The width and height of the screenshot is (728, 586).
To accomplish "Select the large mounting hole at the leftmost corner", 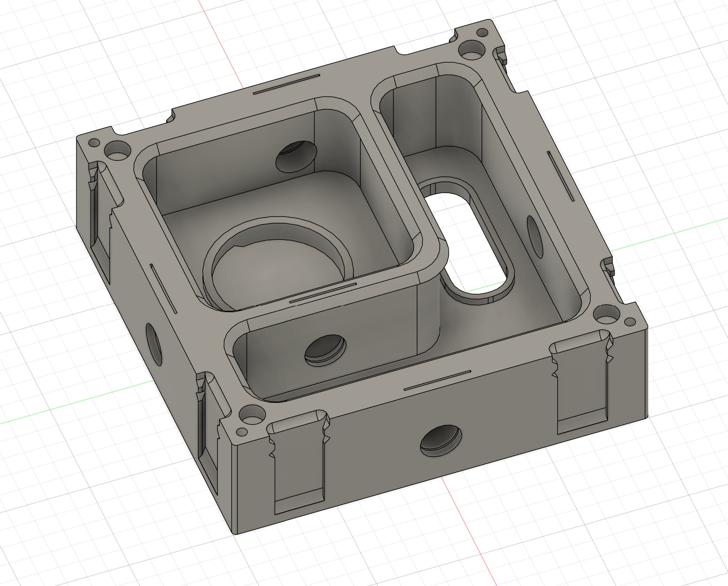I will 117,150.
